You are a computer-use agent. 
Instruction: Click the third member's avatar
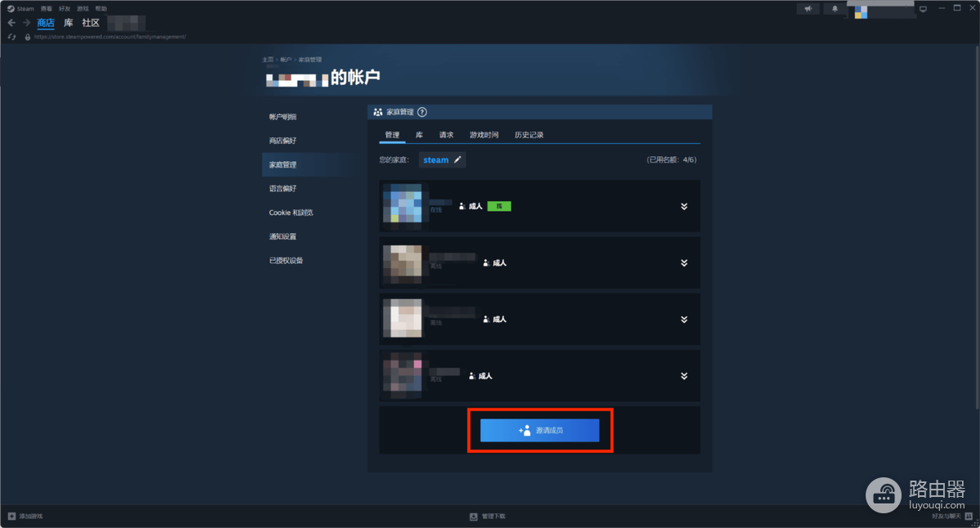coord(403,319)
